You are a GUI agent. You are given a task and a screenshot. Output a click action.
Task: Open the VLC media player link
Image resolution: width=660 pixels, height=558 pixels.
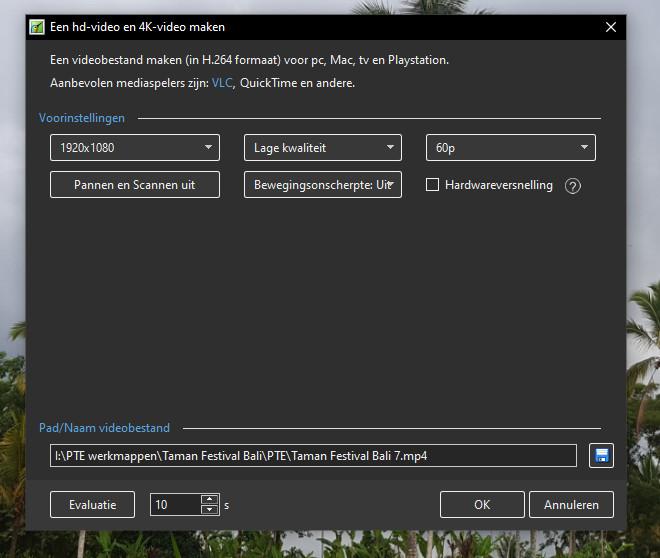click(x=222, y=83)
